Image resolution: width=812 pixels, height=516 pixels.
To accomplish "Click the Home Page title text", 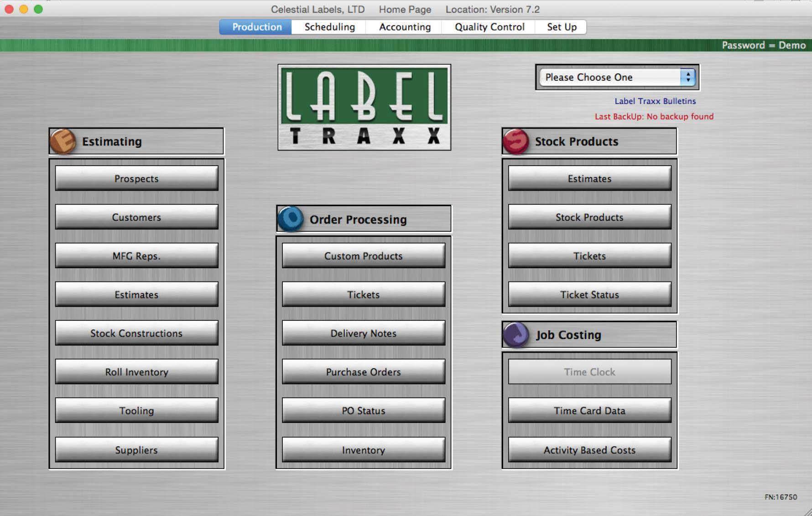I will click(x=405, y=9).
